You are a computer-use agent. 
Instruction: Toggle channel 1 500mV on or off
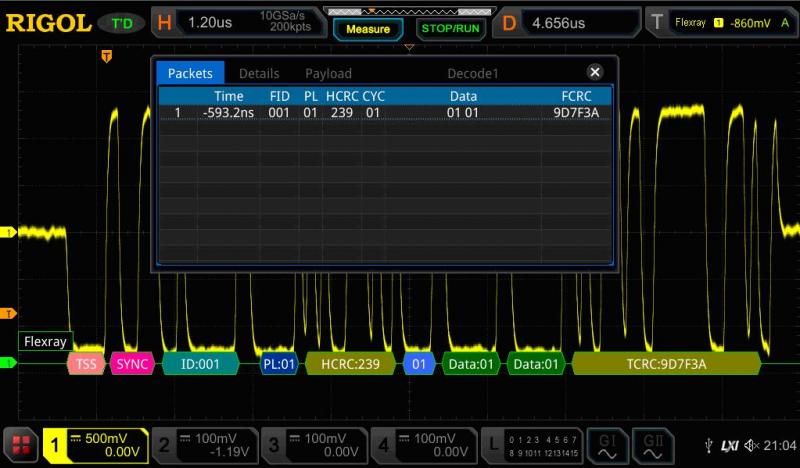(95, 445)
